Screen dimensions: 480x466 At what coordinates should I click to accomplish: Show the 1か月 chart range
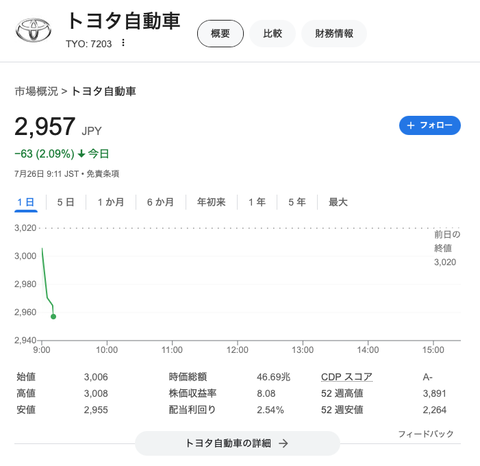tap(111, 202)
